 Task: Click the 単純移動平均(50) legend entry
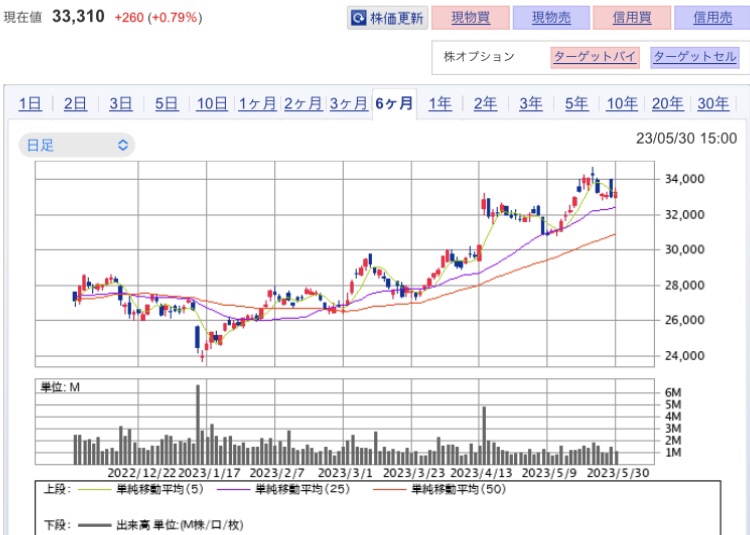point(439,489)
